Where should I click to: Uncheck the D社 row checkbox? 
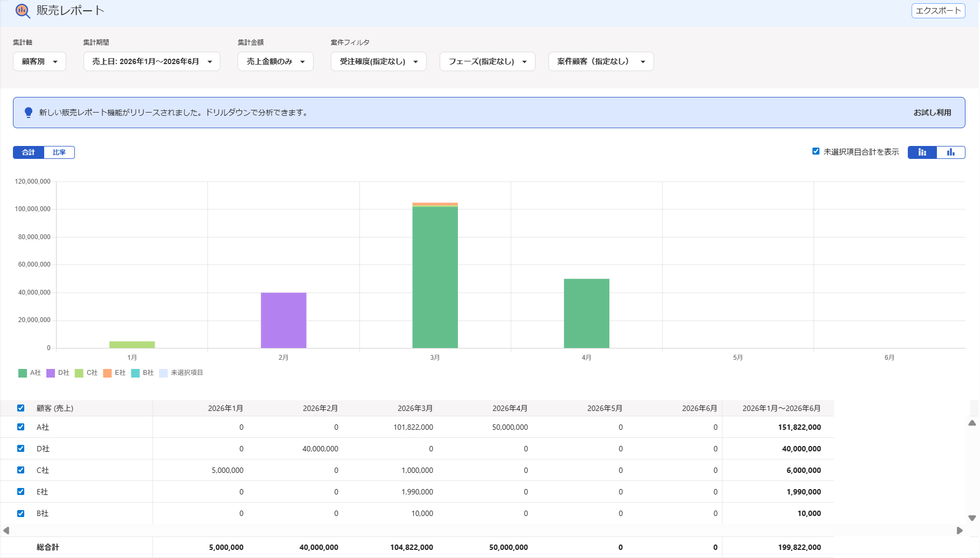[x=20, y=448]
